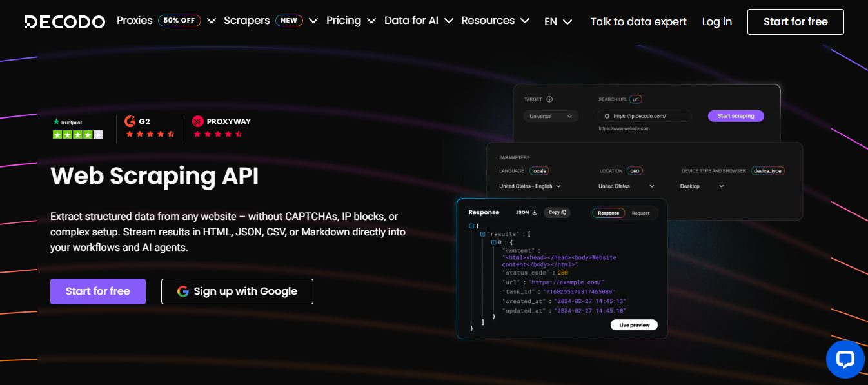Open the live chat widget
This screenshot has height=385, width=868.
click(x=845, y=359)
